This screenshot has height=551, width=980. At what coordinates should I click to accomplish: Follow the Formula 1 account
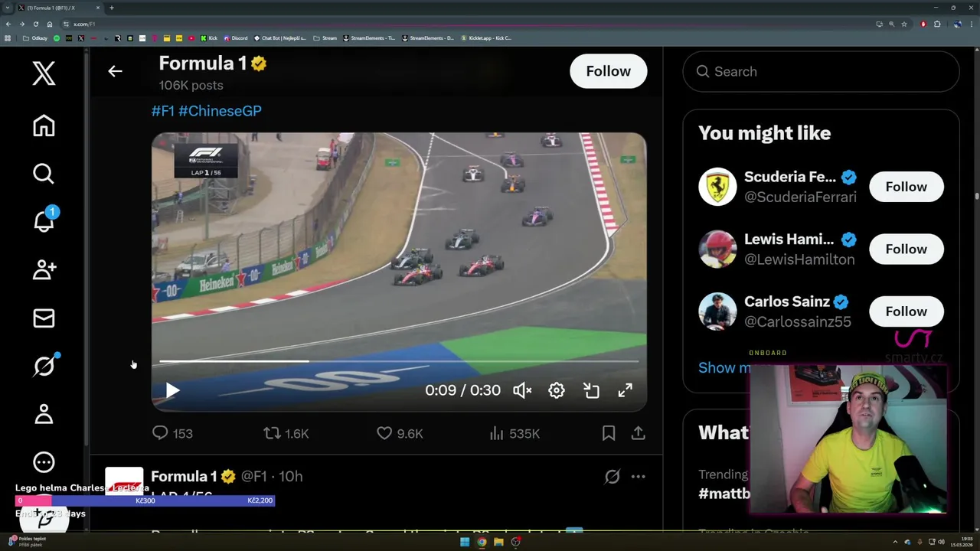click(x=608, y=71)
